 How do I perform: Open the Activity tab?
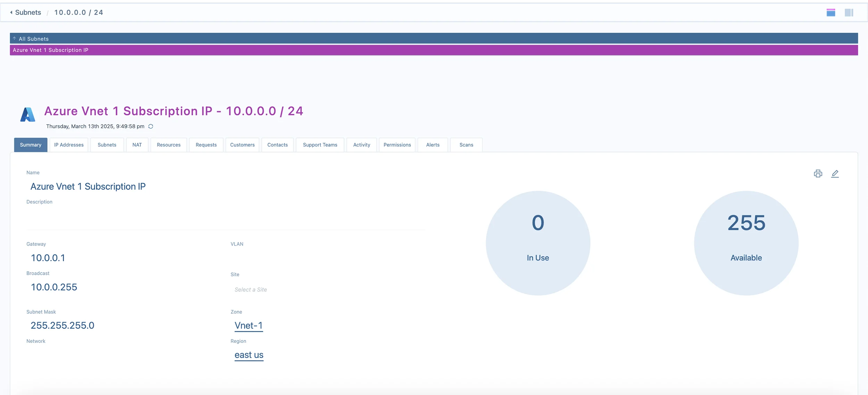362,145
